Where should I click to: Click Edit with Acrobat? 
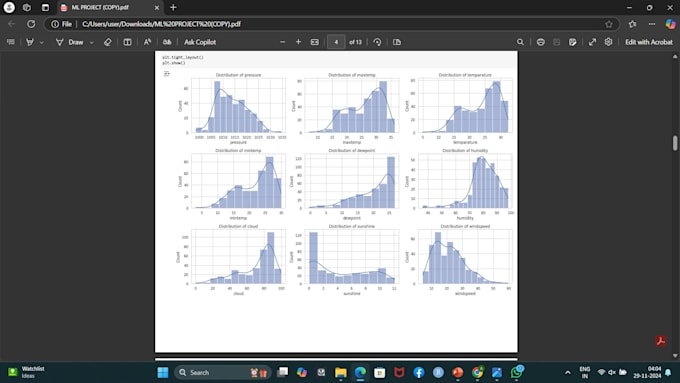(x=649, y=42)
